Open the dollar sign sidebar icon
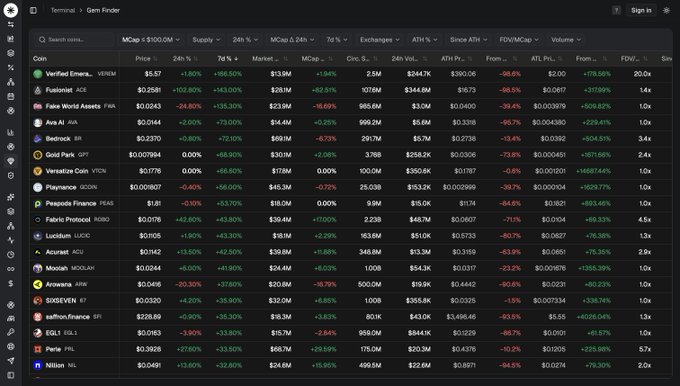Screen dimensions: 680x386 10,283
